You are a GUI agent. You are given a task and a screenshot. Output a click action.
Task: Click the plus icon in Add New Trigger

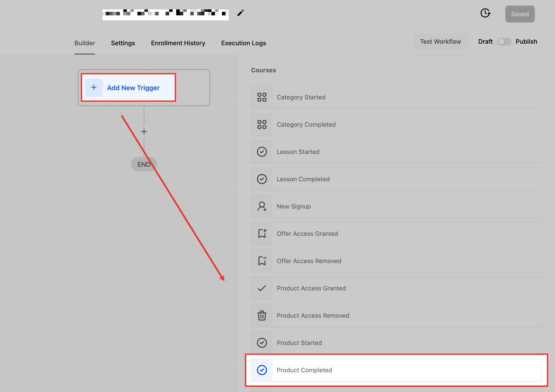point(94,88)
